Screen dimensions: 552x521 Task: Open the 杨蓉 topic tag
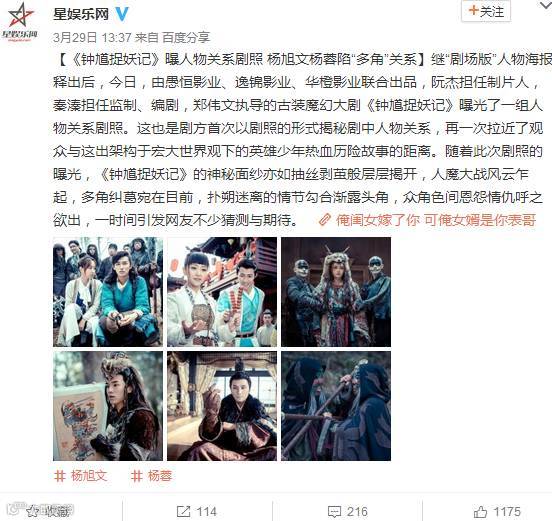151,476
